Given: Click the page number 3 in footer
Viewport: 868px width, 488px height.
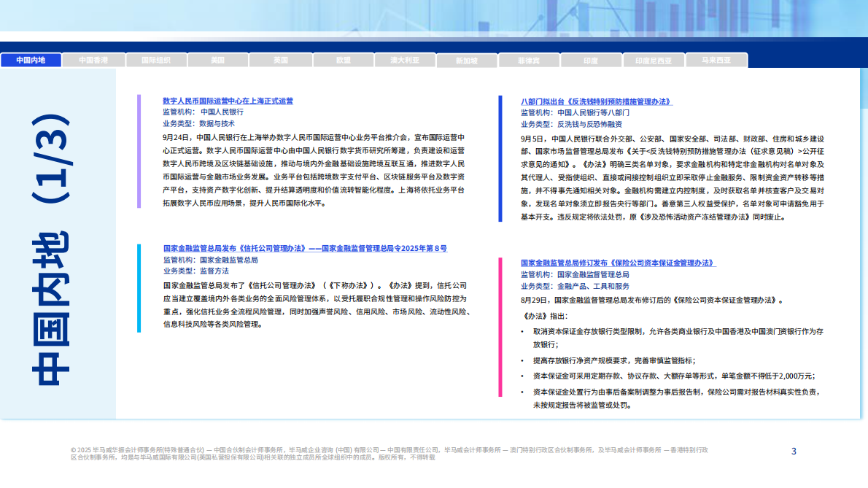Looking at the screenshot, I should [794, 452].
